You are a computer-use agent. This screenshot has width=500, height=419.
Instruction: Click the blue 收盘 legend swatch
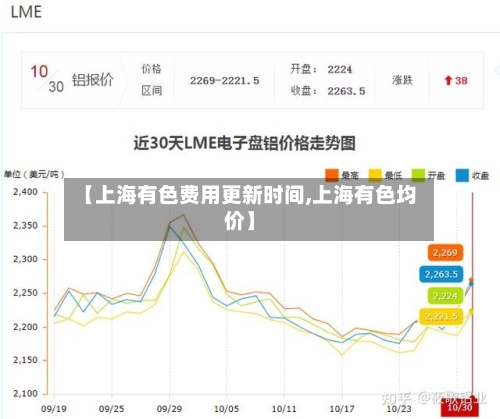pyautogui.click(x=462, y=175)
